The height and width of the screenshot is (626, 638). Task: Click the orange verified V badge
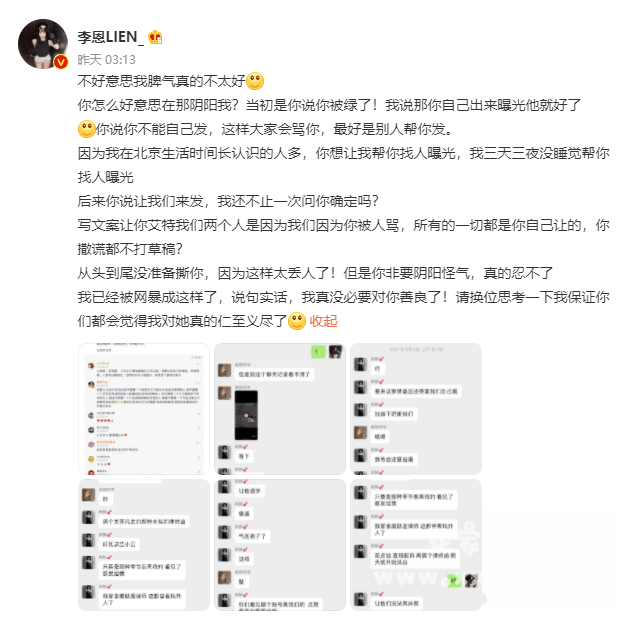tap(61, 62)
